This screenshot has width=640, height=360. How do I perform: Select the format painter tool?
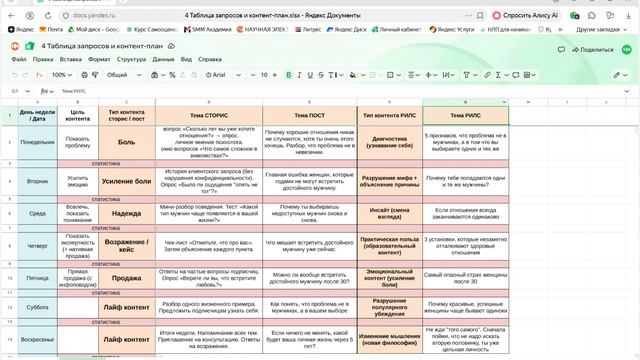(x=95, y=75)
